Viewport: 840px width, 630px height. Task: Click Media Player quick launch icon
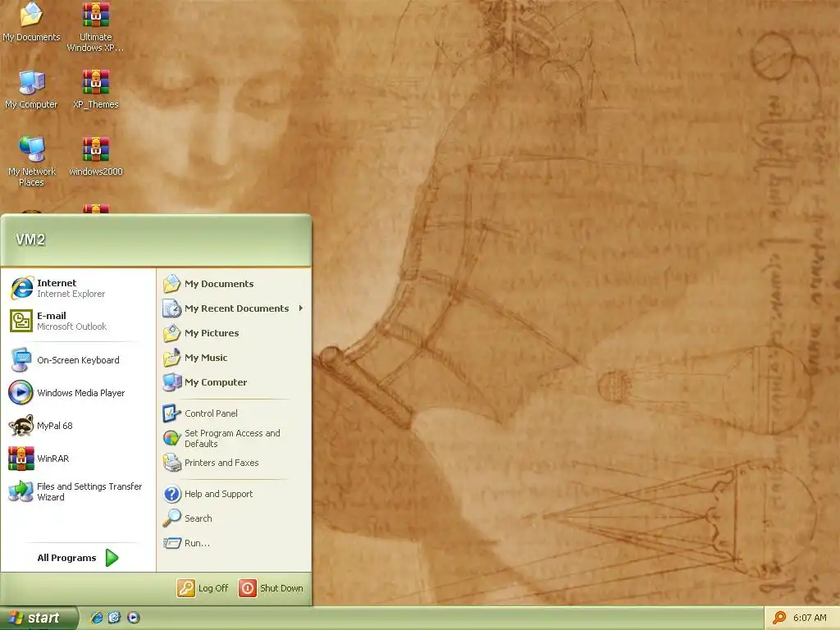[134, 618]
